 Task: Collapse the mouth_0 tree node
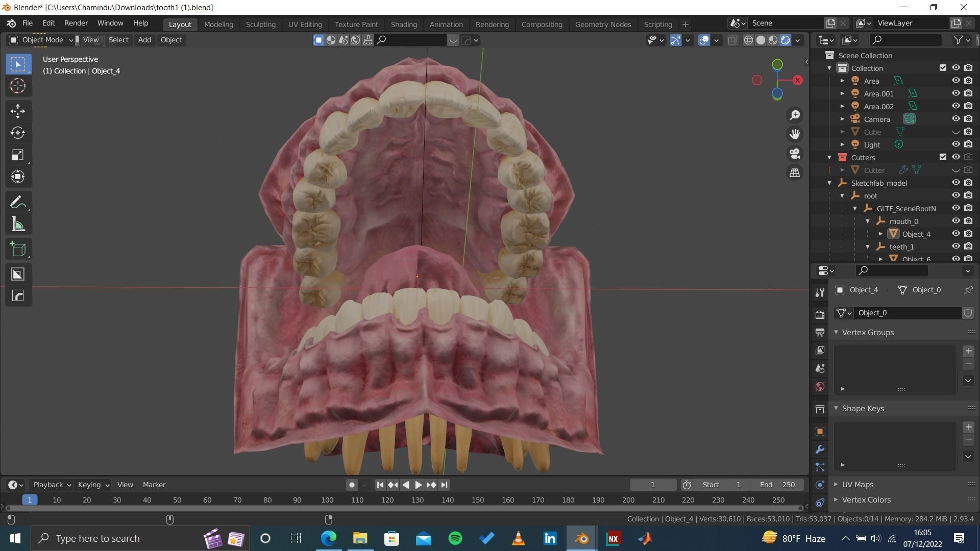coord(868,221)
